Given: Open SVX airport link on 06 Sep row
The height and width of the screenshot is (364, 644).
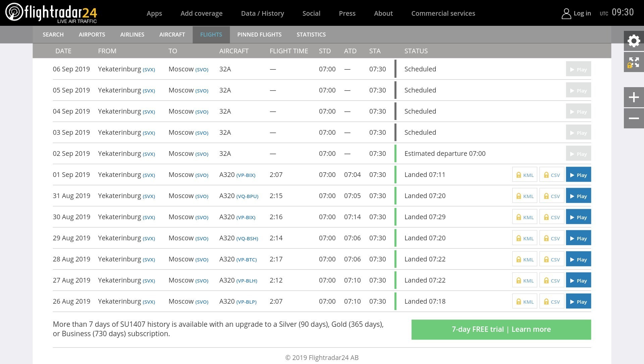Looking at the screenshot, I should point(149,70).
